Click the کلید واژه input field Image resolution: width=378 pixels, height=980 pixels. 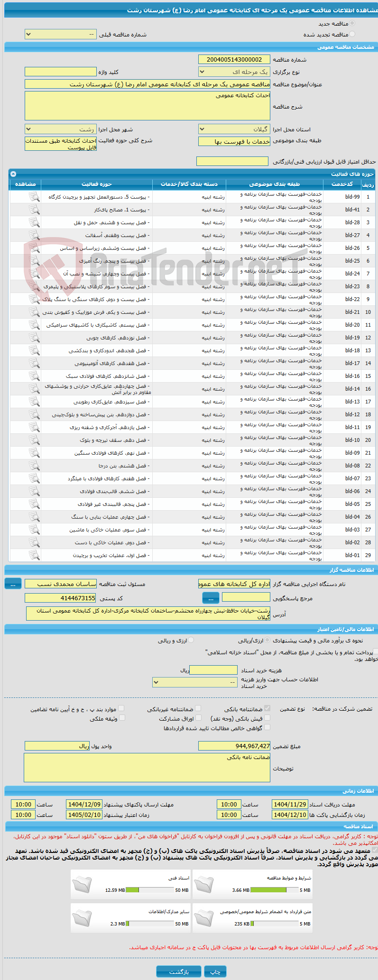coord(61,72)
